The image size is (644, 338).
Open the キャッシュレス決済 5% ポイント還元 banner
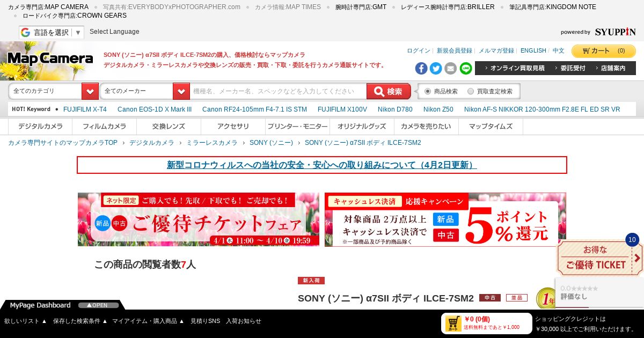tap(445, 219)
